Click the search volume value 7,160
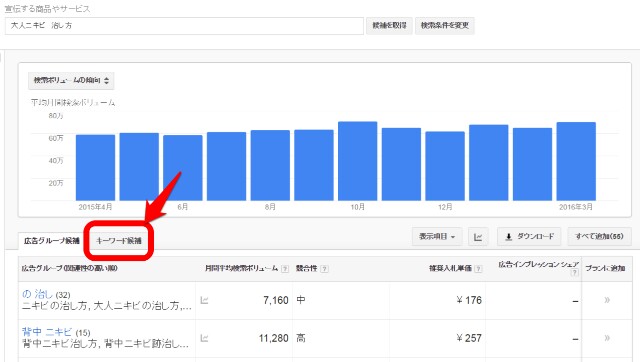Screen dimensions: 640x362 pos(276,300)
